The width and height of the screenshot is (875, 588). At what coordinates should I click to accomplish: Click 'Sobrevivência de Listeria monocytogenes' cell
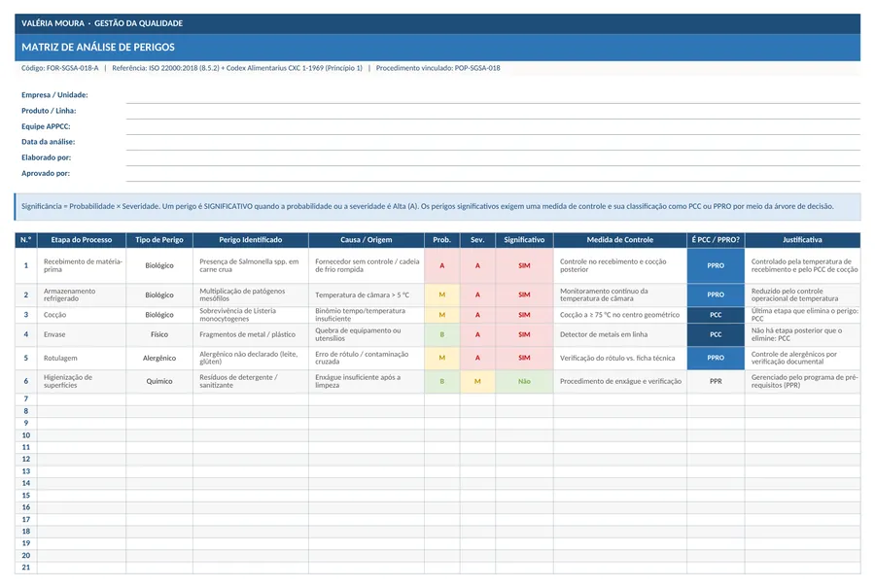[251, 315]
